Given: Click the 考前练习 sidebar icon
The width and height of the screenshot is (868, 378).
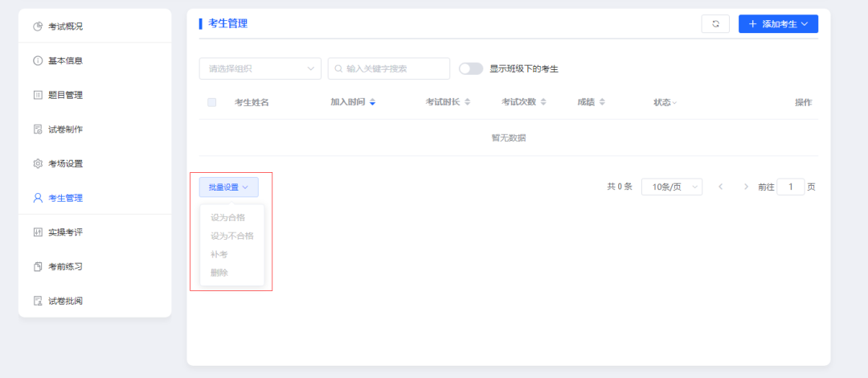Looking at the screenshot, I should (x=38, y=267).
